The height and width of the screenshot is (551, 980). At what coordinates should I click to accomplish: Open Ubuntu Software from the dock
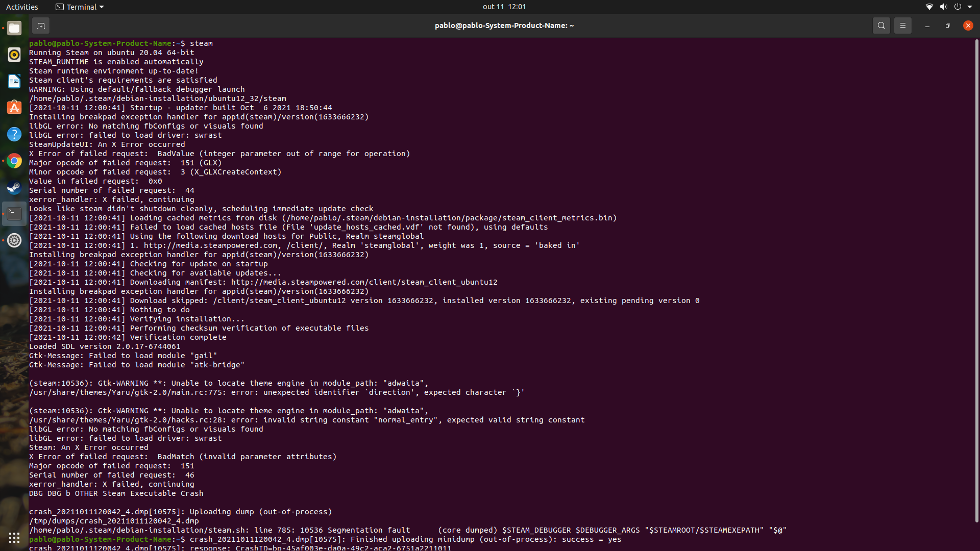[14, 108]
